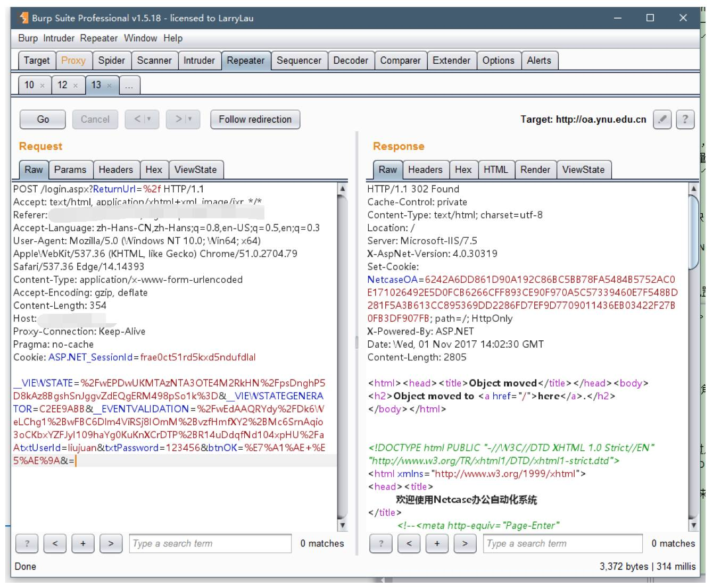
Task: Open the new repeater tab ellipsis
Action: tap(129, 85)
